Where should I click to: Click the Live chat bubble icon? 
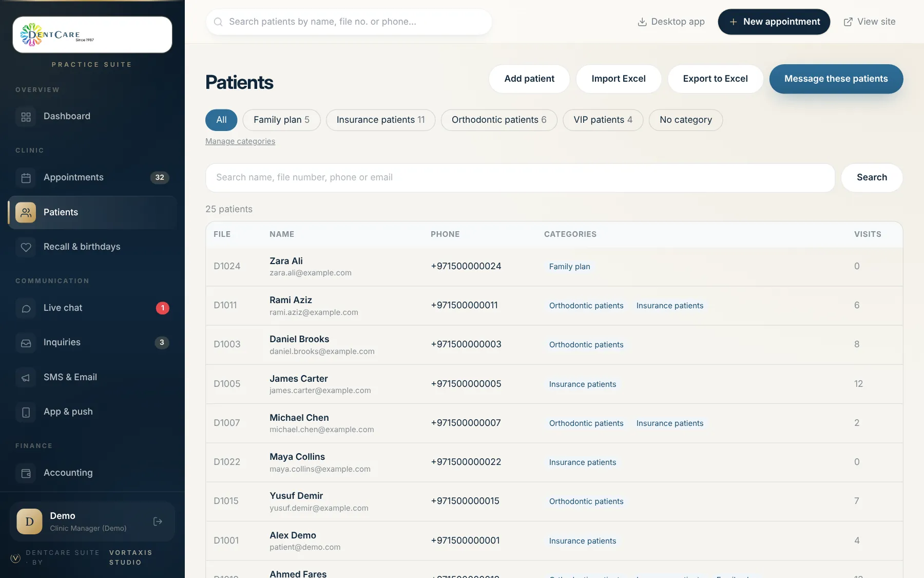[x=26, y=308]
